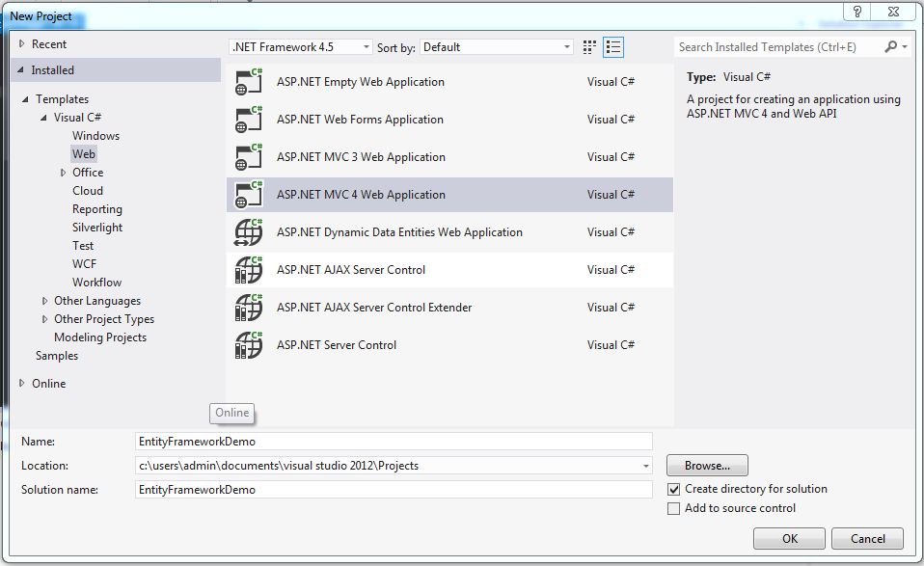The image size is (924, 566).
Task: Select the Windows template category
Action: coord(95,135)
